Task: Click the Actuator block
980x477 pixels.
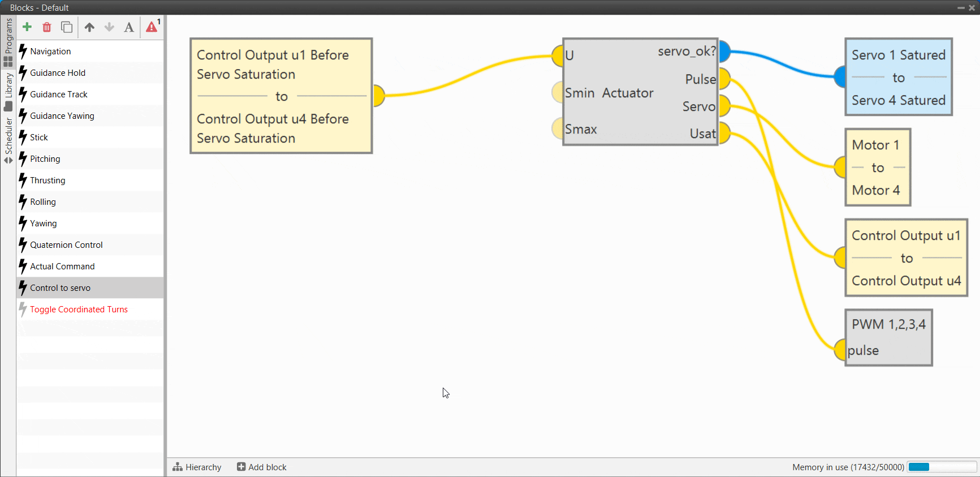Action: 628,93
